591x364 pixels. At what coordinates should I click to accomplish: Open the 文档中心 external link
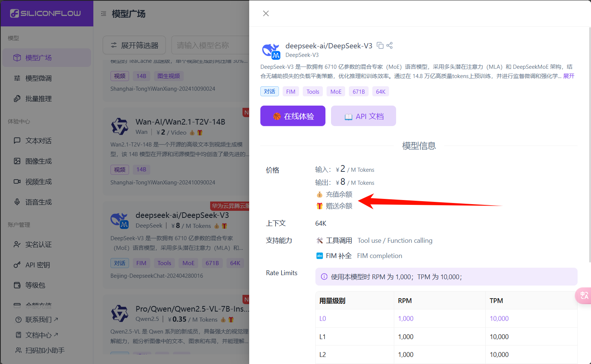37,335
